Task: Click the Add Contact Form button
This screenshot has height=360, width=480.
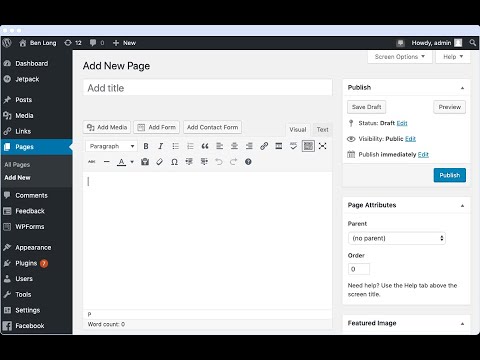Action: click(212, 127)
